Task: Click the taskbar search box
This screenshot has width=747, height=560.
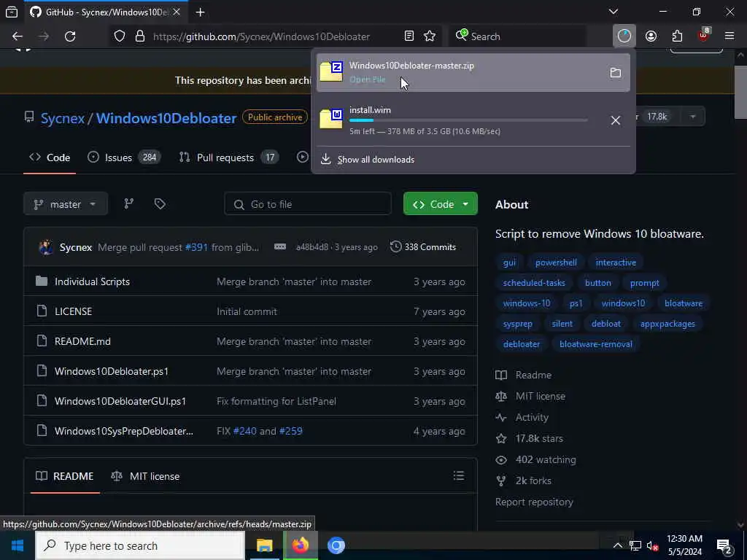Action: pyautogui.click(x=140, y=545)
